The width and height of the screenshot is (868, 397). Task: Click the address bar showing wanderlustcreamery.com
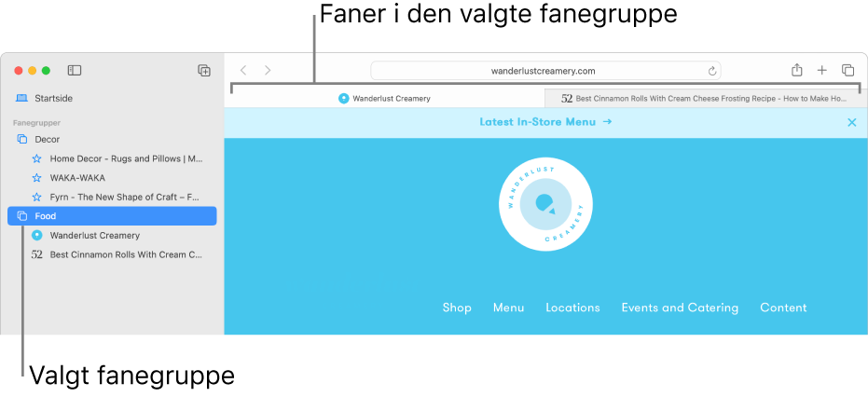click(x=545, y=71)
